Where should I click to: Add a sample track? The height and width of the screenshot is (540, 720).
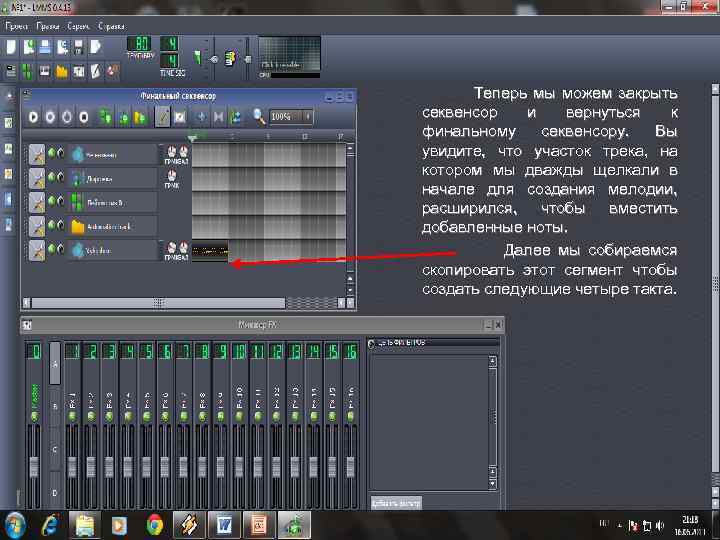(x=124, y=117)
